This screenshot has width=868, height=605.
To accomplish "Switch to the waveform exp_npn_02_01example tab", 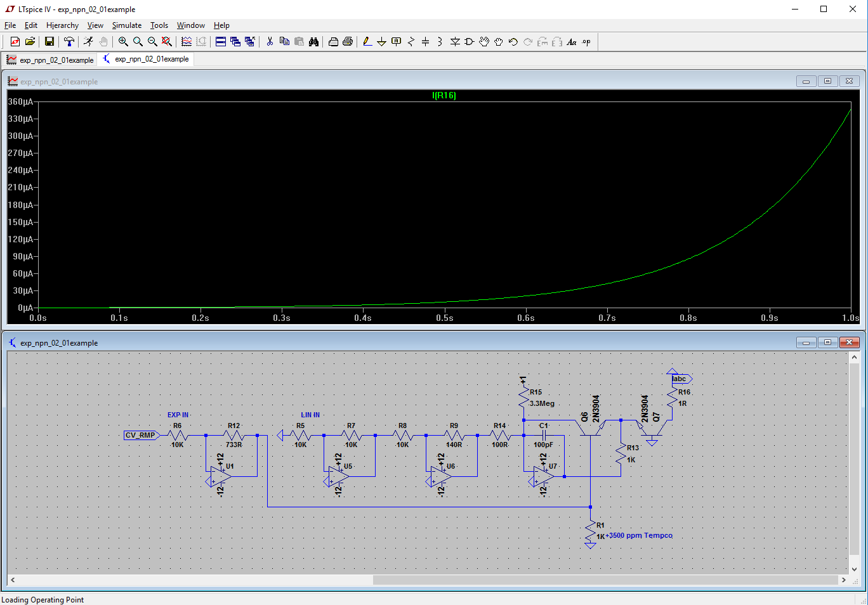I will click(x=50, y=60).
